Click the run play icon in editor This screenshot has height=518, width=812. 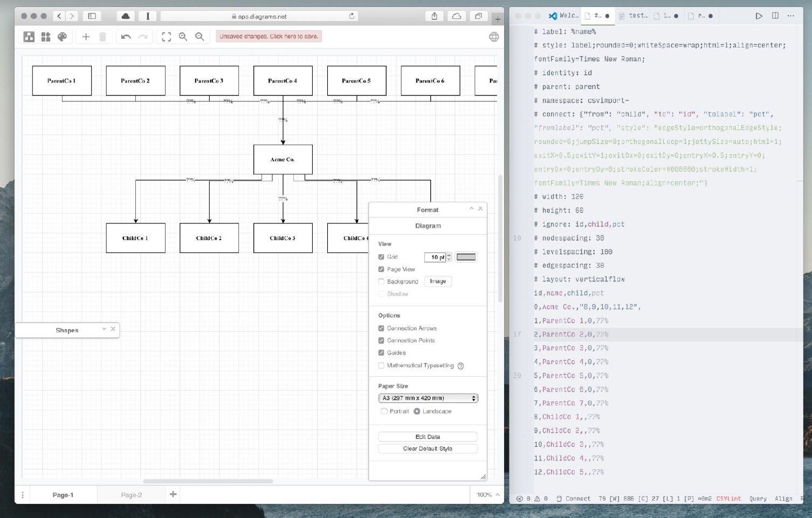tap(759, 16)
